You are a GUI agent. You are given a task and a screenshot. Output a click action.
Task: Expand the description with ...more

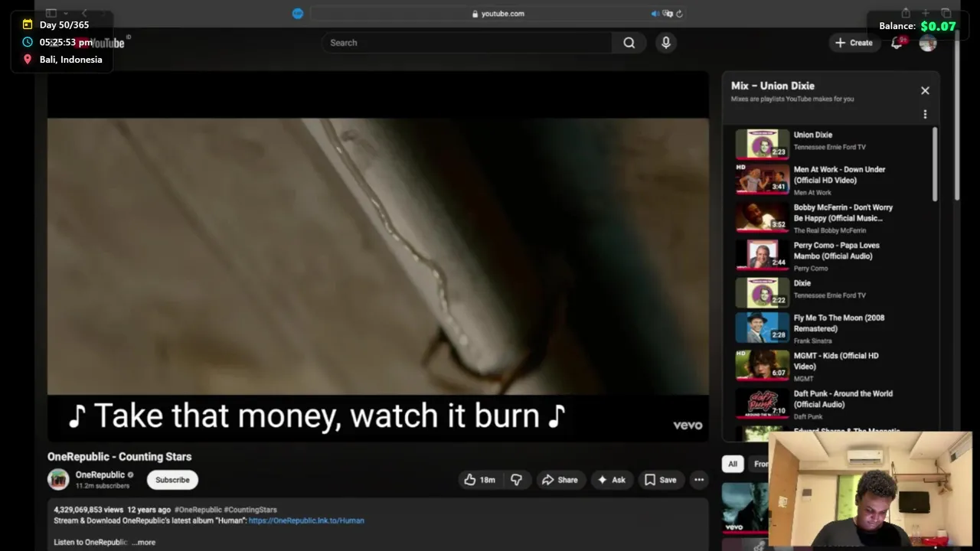click(143, 542)
